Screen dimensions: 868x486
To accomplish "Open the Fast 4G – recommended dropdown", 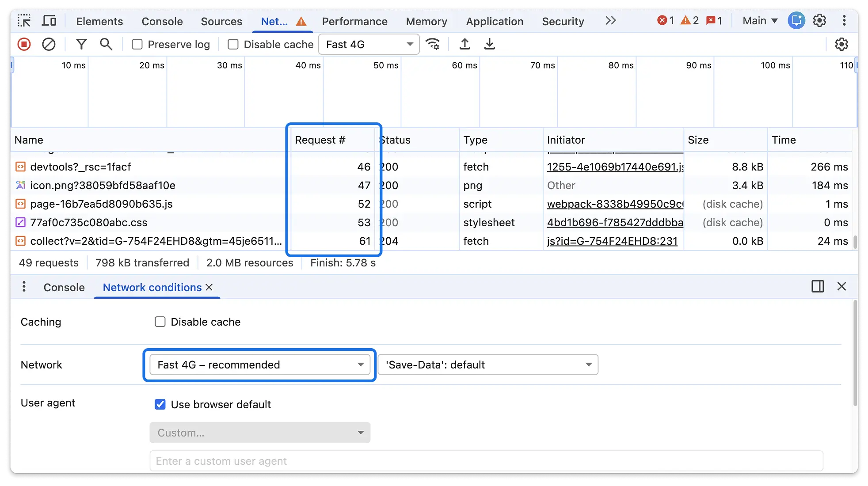I will [x=260, y=364].
